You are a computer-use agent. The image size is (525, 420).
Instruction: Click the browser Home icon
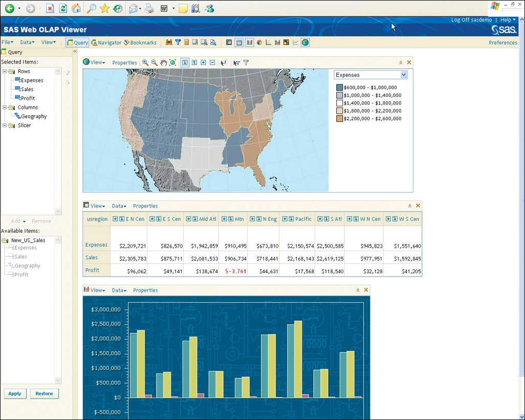tap(76, 8)
